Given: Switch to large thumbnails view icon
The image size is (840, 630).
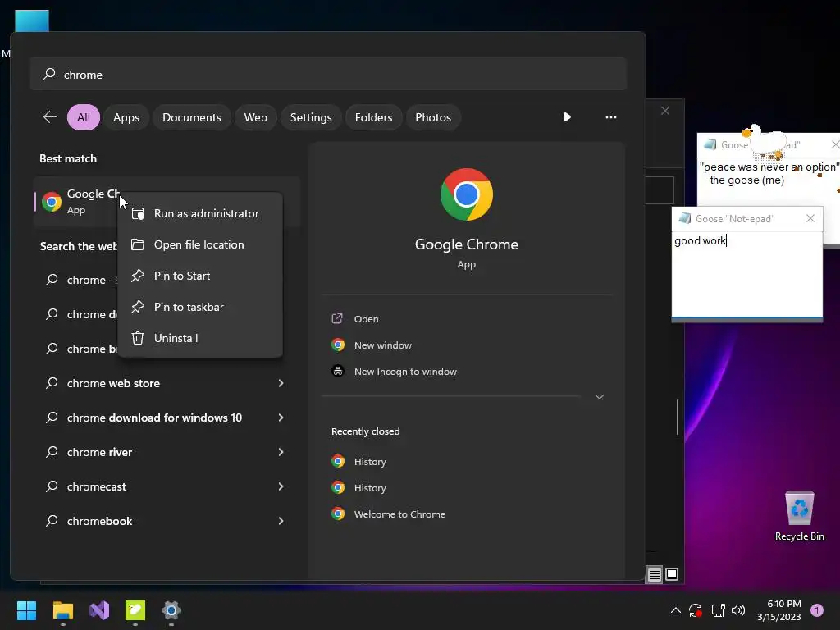Looking at the screenshot, I should tap(672, 575).
